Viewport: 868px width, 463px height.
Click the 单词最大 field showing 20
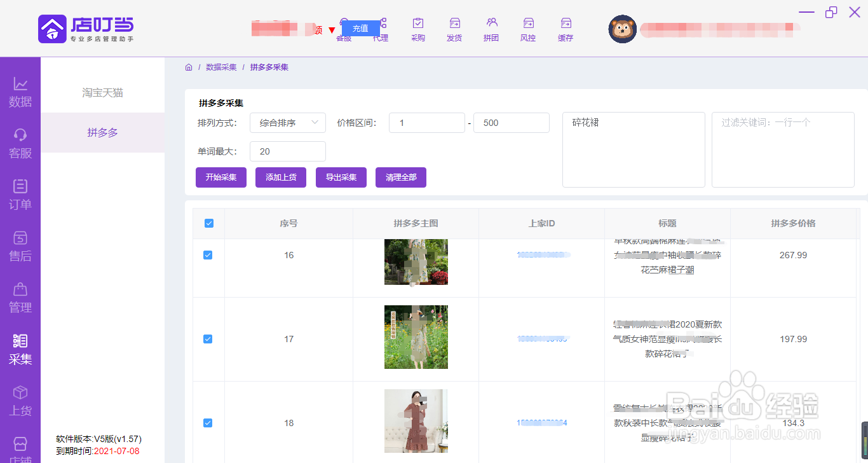(288, 151)
